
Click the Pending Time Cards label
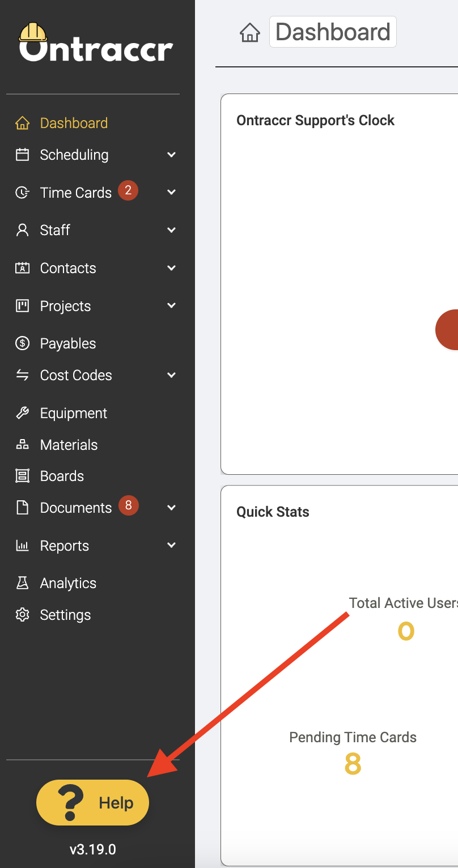(x=353, y=737)
